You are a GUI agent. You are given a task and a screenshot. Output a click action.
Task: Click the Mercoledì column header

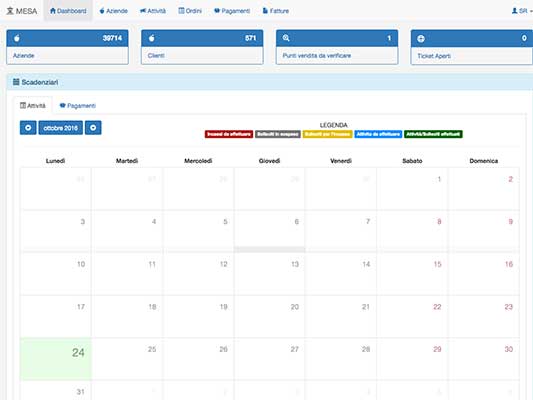pyautogui.click(x=198, y=161)
